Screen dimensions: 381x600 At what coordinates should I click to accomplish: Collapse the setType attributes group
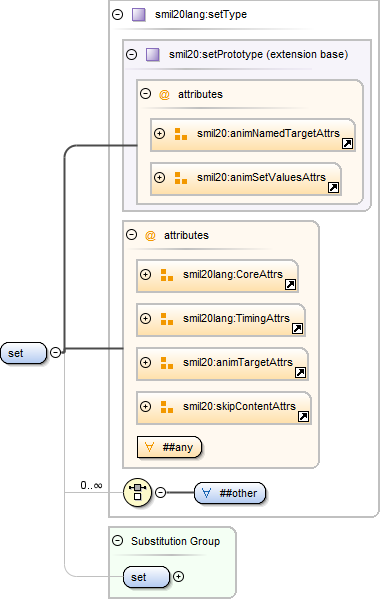pos(132,235)
